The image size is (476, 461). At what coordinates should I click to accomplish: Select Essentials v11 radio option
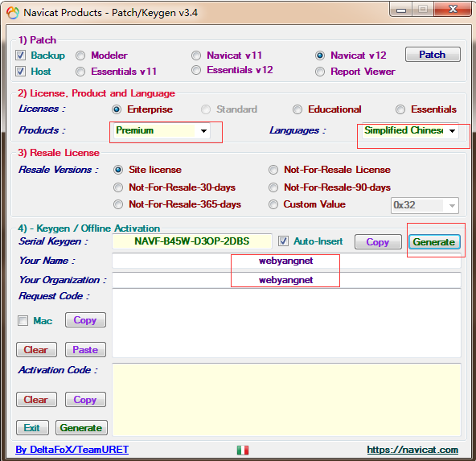coord(80,72)
